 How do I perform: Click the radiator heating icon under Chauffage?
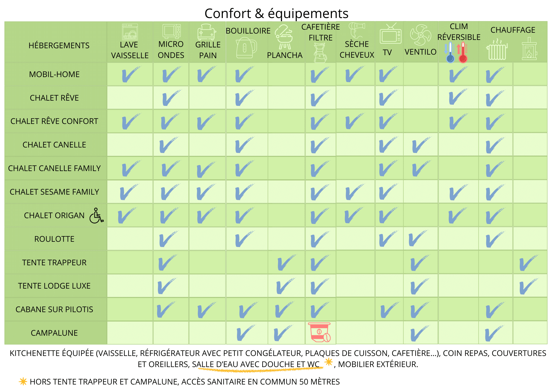click(x=497, y=50)
